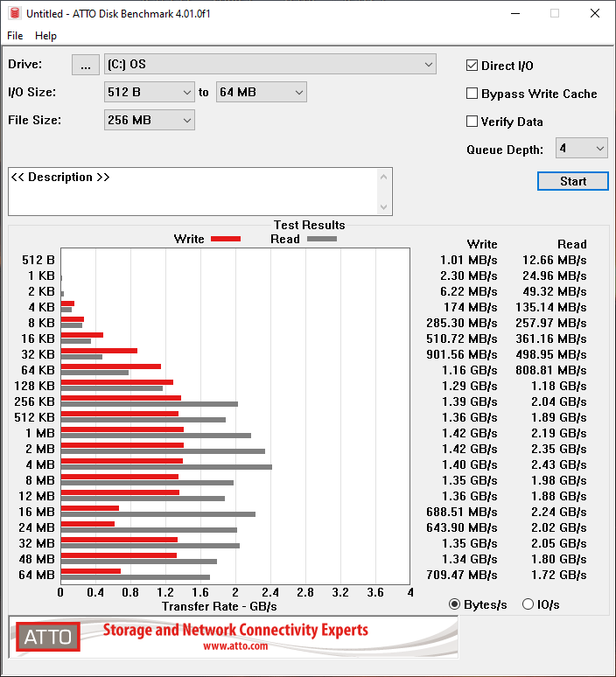Expand the 64 MB I/O size dropdown
Image resolution: width=616 pixels, height=677 pixels.
pyautogui.click(x=262, y=93)
